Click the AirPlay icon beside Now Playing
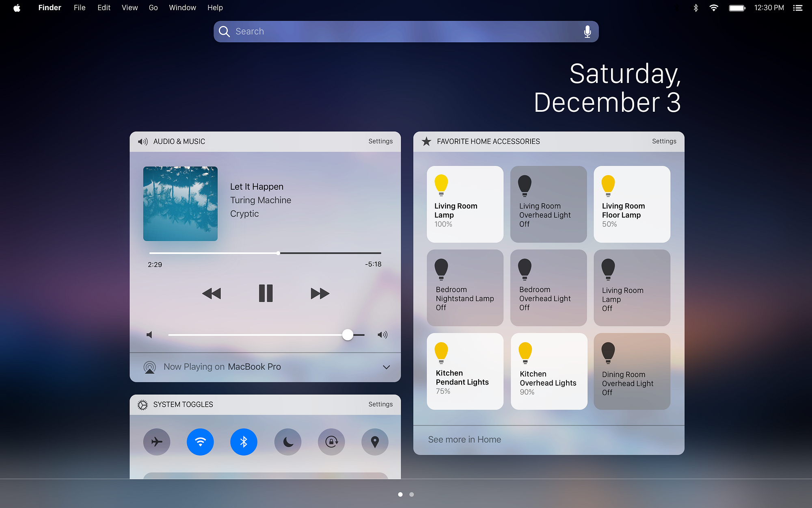 click(x=150, y=367)
